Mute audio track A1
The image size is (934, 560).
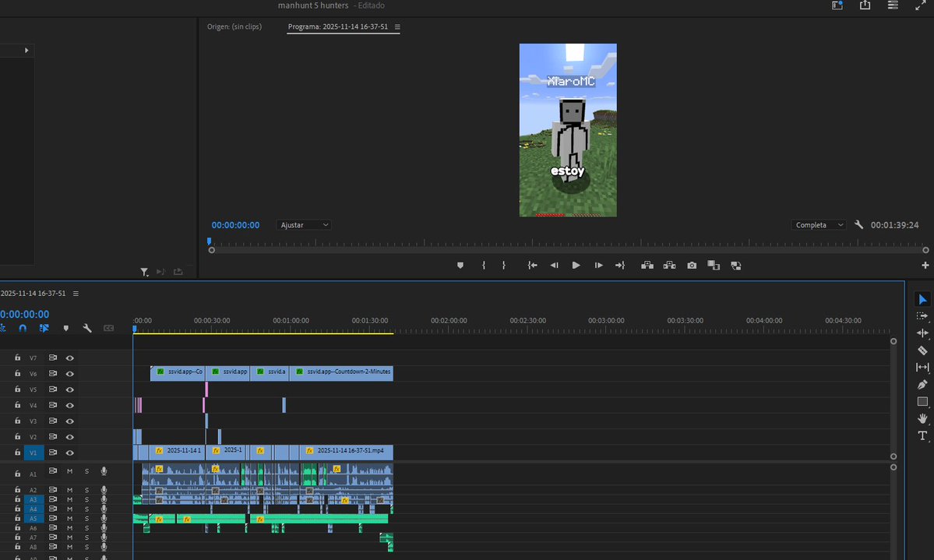pyautogui.click(x=70, y=471)
